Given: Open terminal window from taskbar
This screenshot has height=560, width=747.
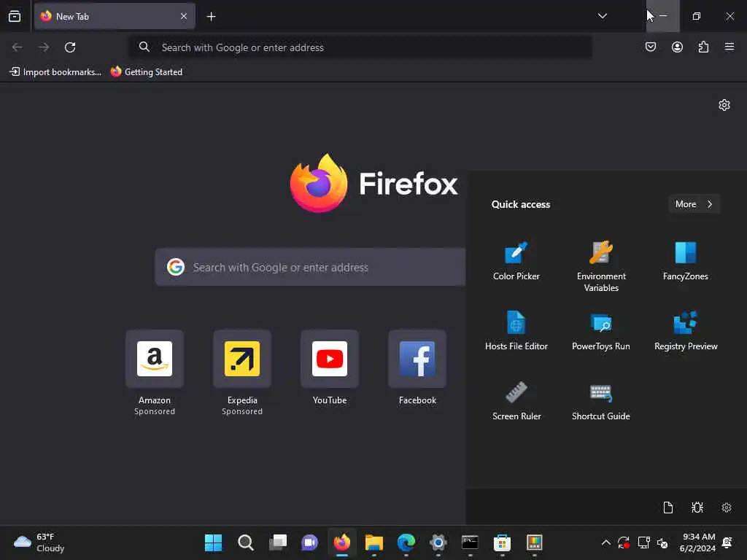Looking at the screenshot, I should tap(471, 542).
